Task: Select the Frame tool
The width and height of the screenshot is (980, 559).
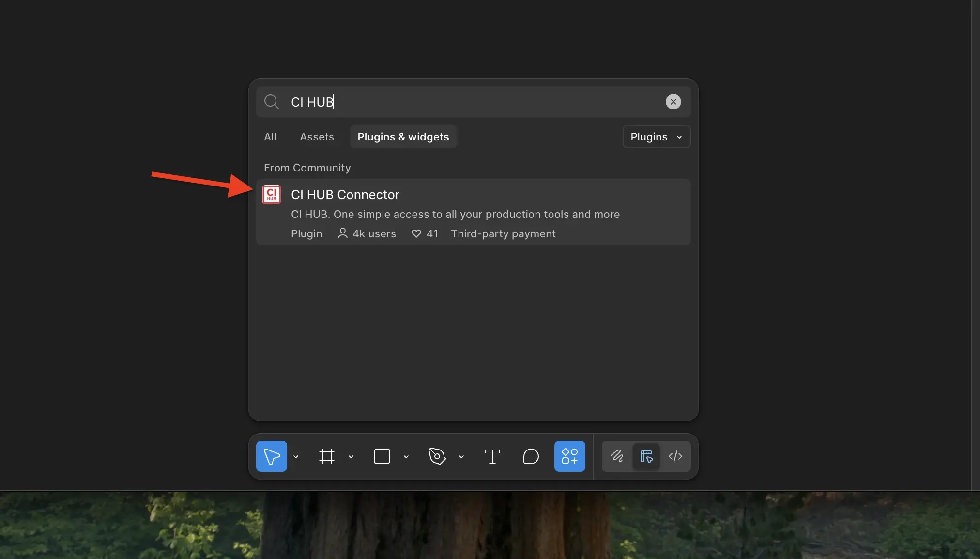Action: [327, 456]
